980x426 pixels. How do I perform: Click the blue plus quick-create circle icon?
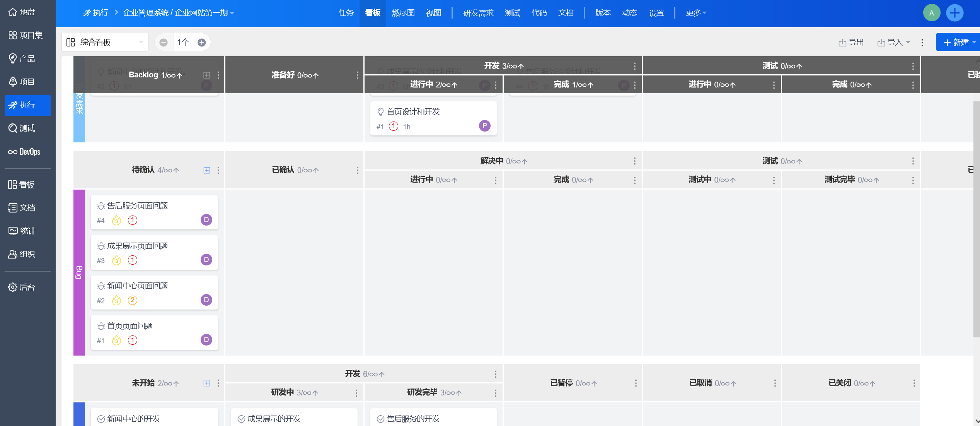click(954, 13)
